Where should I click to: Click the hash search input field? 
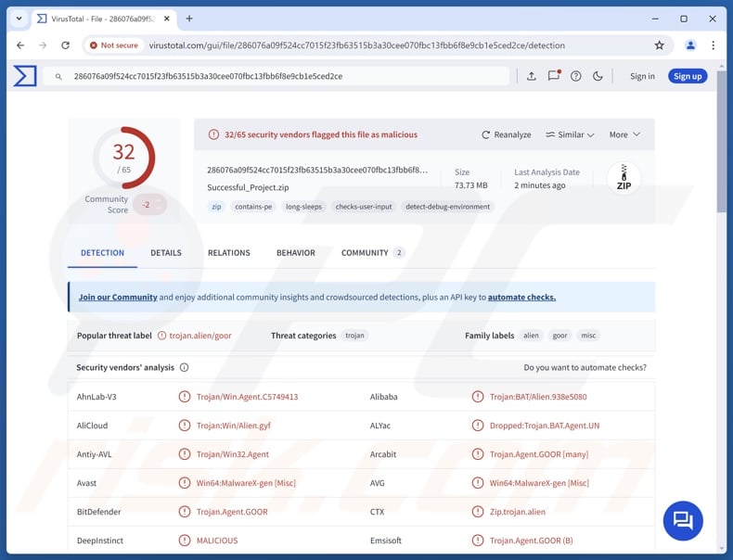pos(278,76)
